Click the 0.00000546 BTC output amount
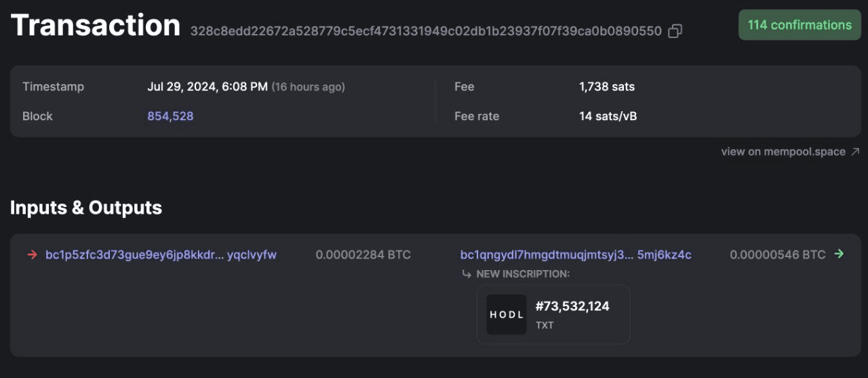Screen dimensions: 868x378 tap(777, 255)
